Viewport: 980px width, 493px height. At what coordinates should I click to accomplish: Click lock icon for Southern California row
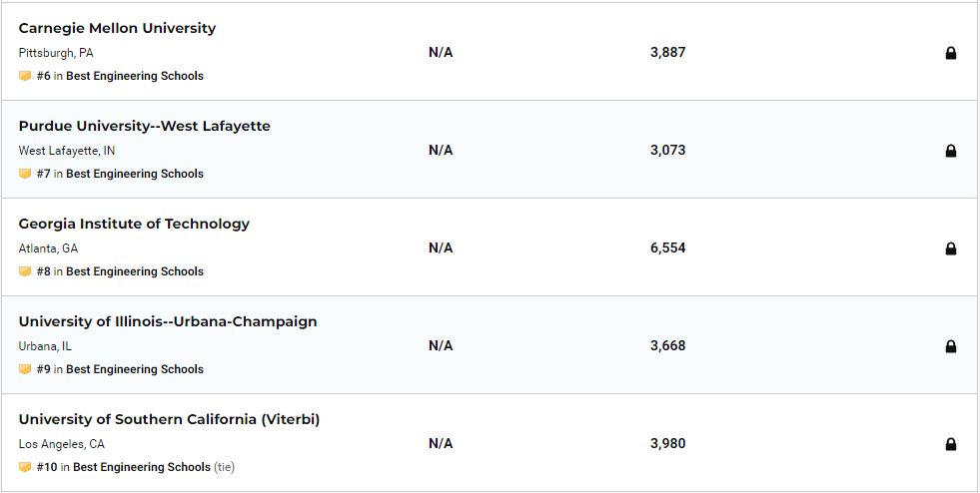coord(951,444)
